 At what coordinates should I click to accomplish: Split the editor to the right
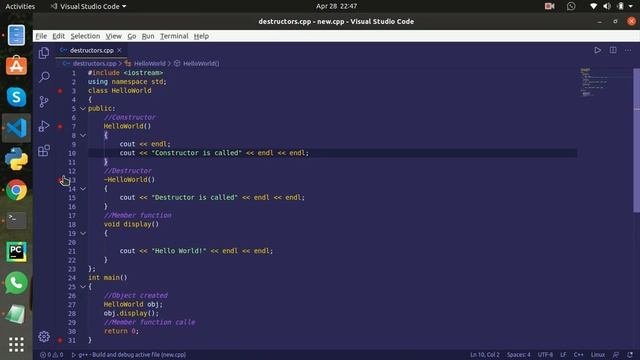(613, 50)
